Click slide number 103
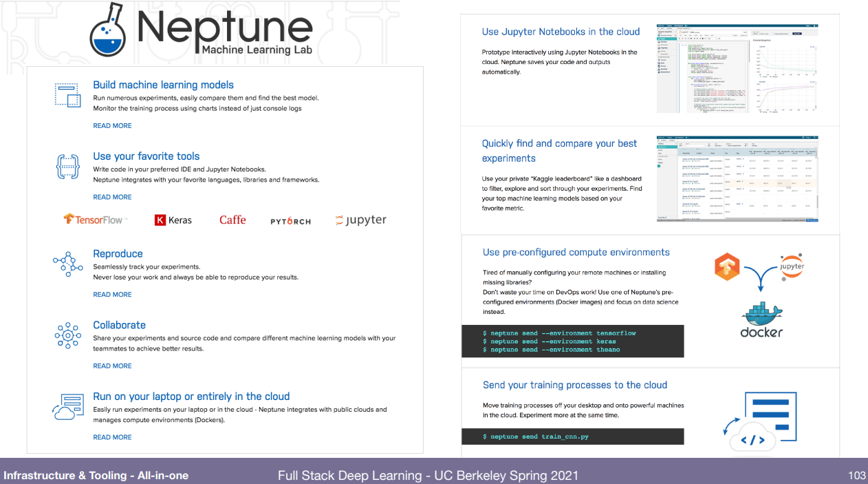 tap(856, 476)
